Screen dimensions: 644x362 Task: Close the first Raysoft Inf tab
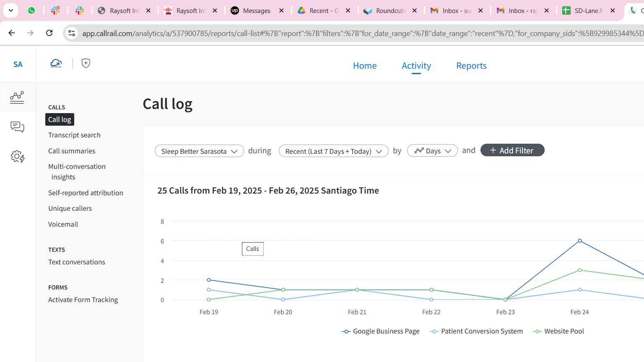(x=148, y=10)
